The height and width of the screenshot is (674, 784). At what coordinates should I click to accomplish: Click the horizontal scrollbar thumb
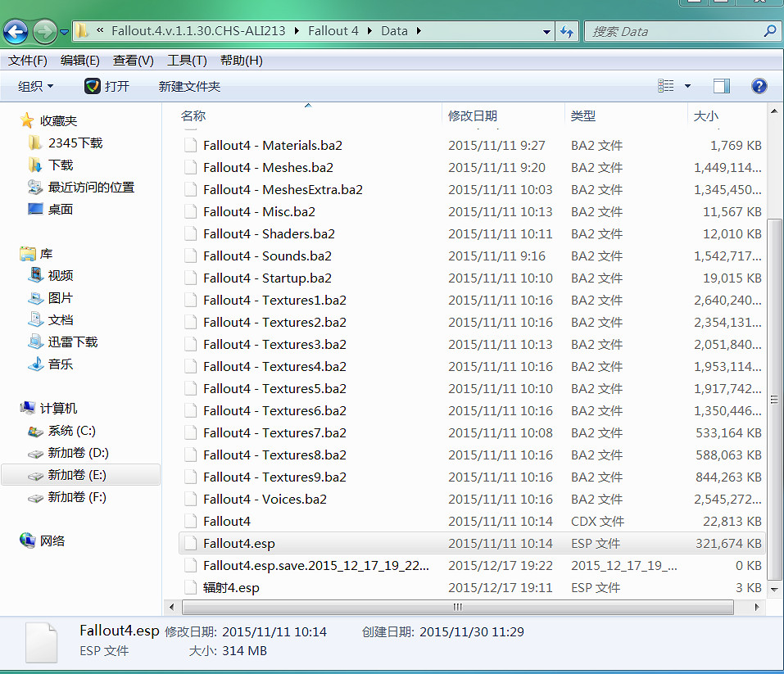pos(457,607)
